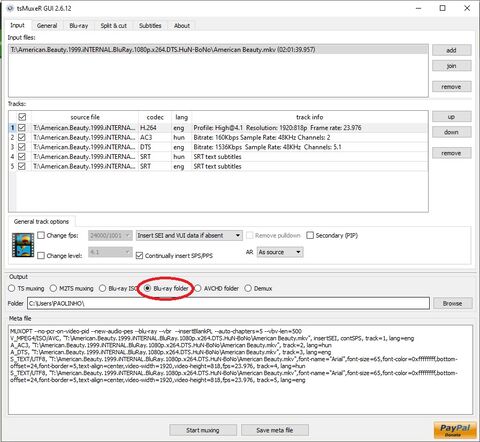Click the DTS codec cell

click(155, 147)
